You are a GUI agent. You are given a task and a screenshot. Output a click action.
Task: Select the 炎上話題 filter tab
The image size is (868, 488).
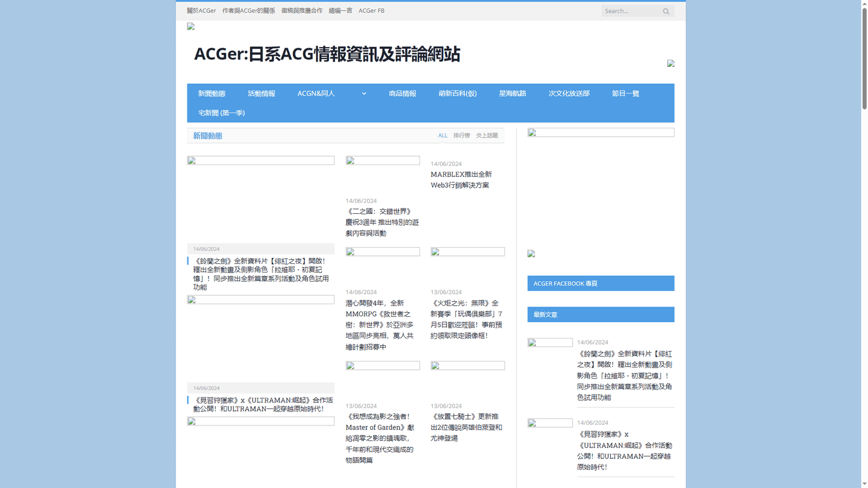coord(487,136)
